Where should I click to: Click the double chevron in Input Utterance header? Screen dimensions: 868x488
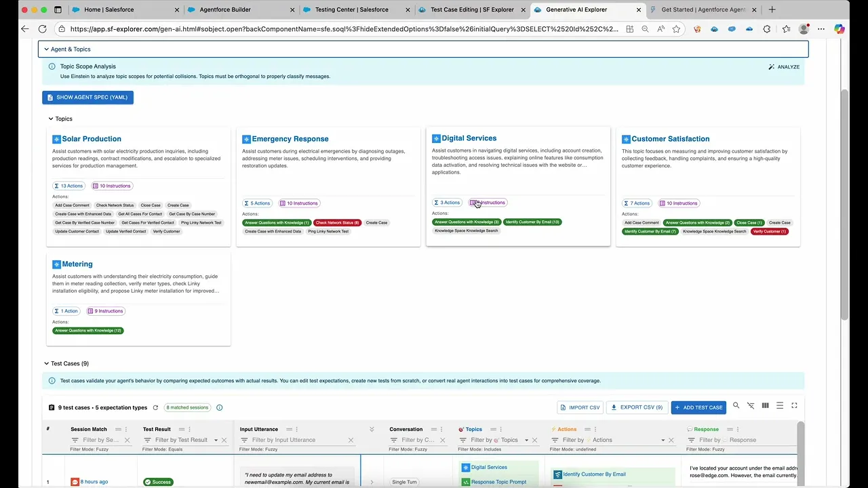click(372, 429)
